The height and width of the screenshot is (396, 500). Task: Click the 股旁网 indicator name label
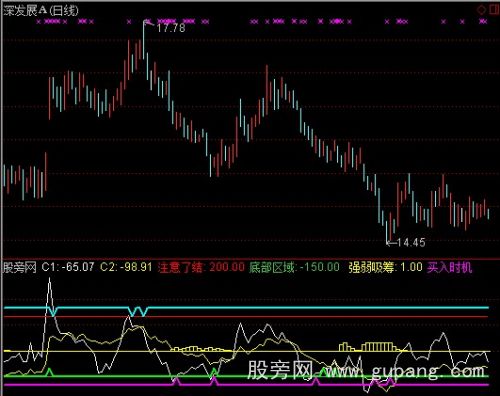[20, 267]
